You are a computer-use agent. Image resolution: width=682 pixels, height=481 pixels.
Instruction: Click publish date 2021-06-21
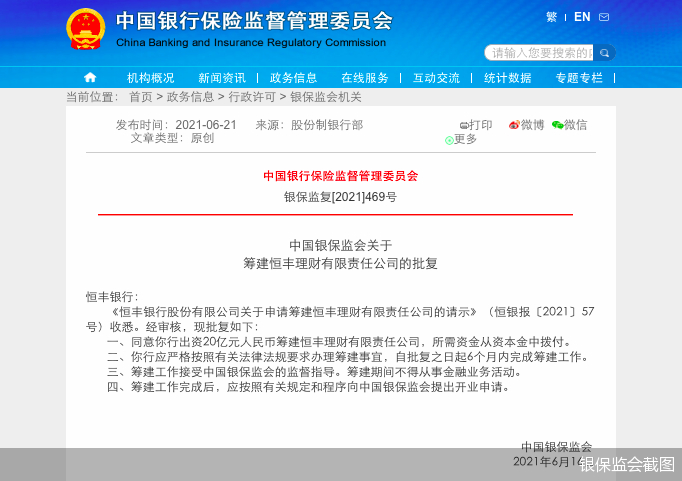206,125
